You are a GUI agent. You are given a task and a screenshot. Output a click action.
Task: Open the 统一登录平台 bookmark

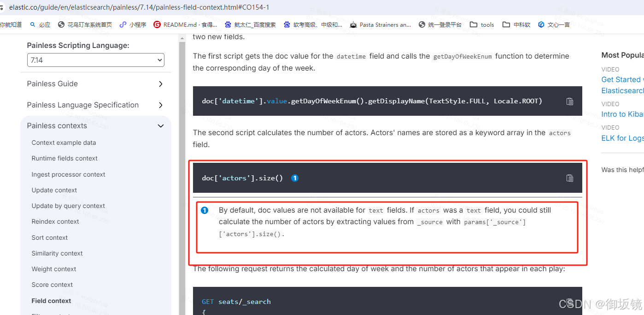click(x=440, y=25)
